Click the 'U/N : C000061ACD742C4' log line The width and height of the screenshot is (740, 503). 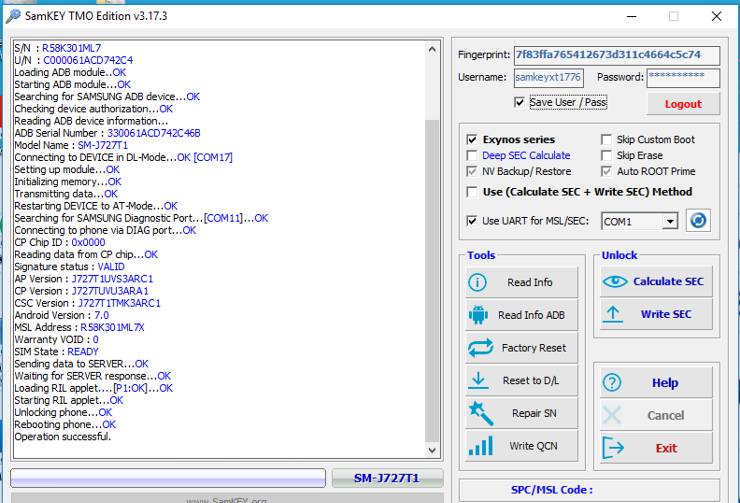click(x=74, y=60)
